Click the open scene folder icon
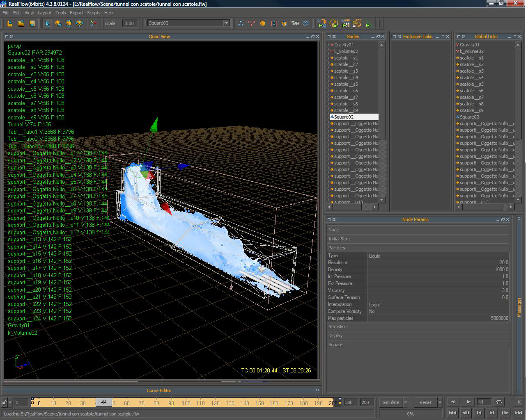The height and width of the screenshot is (420, 528). [x=21, y=23]
